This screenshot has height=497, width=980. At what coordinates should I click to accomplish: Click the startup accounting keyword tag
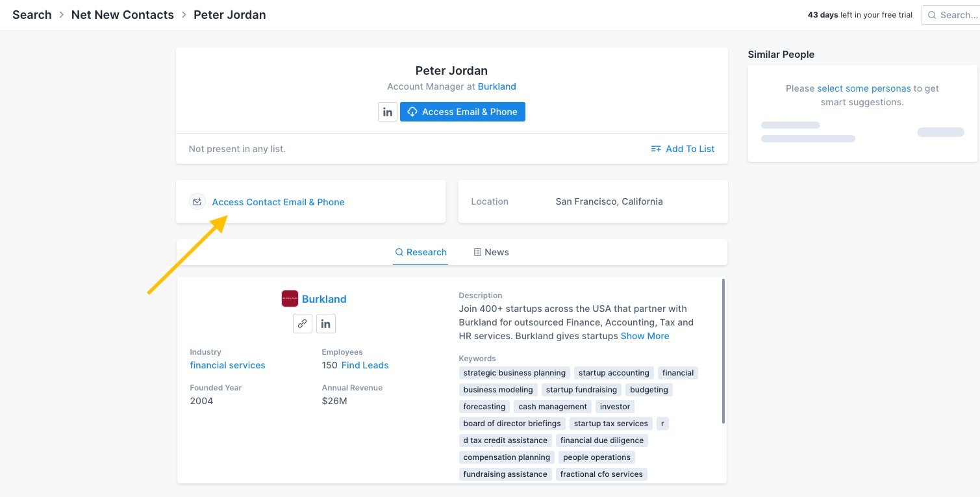(x=614, y=373)
